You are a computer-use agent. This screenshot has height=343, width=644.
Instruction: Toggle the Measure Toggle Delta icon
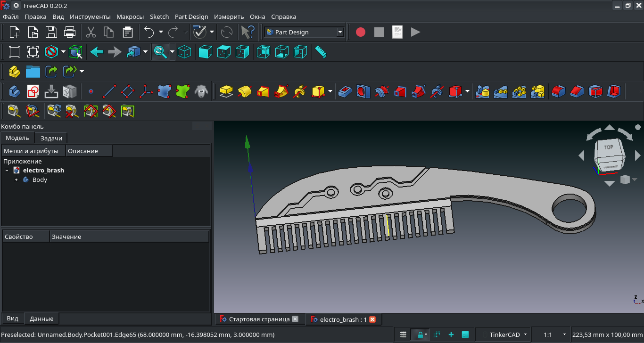tap(128, 111)
